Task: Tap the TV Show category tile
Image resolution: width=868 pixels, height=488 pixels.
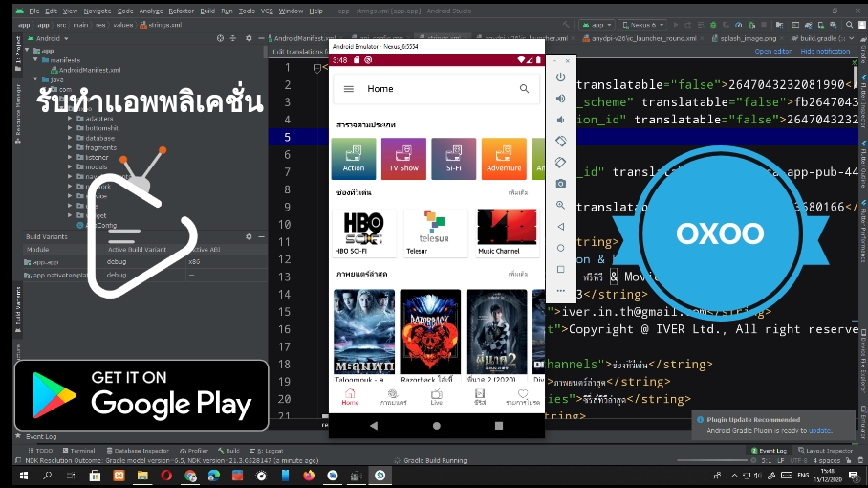Action: tap(403, 159)
